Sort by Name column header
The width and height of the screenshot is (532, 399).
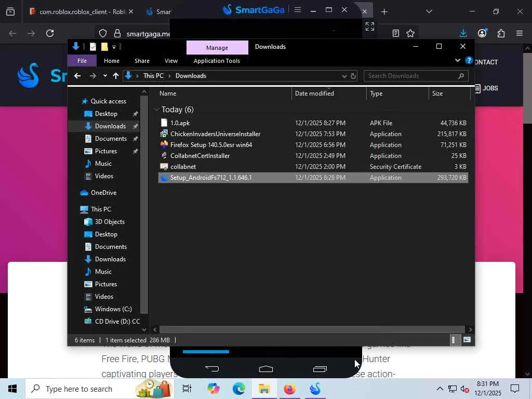[225, 94]
